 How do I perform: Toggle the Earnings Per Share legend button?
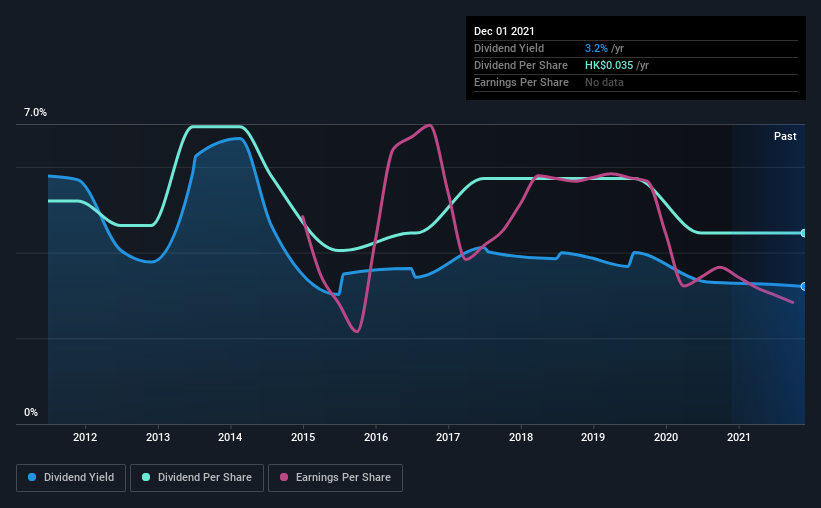(x=335, y=478)
